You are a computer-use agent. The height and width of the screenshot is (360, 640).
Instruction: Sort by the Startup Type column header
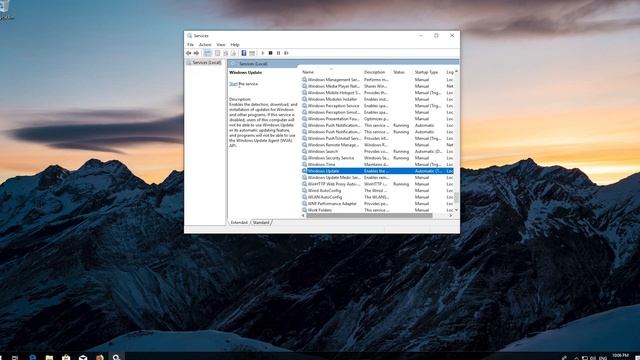coord(429,72)
